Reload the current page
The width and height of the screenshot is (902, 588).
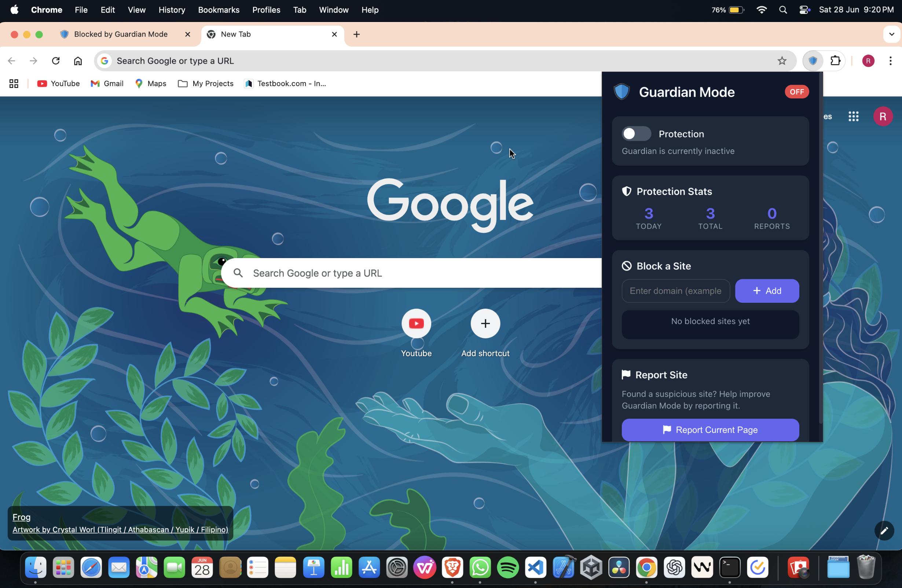click(x=56, y=60)
